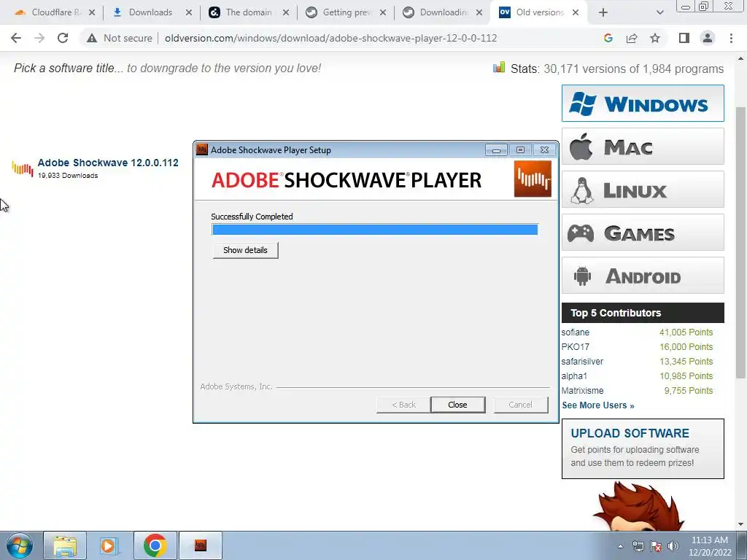Open the Chrome profile avatar

coord(708,38)
